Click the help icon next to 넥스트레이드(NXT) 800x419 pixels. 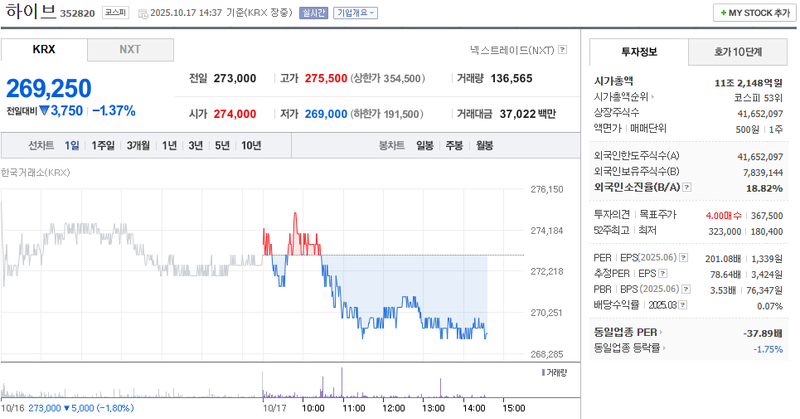(x=563, y=49)
